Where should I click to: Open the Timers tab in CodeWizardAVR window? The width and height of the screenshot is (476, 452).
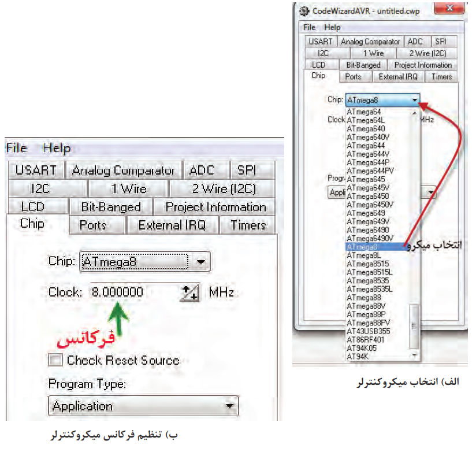[441, 76]
